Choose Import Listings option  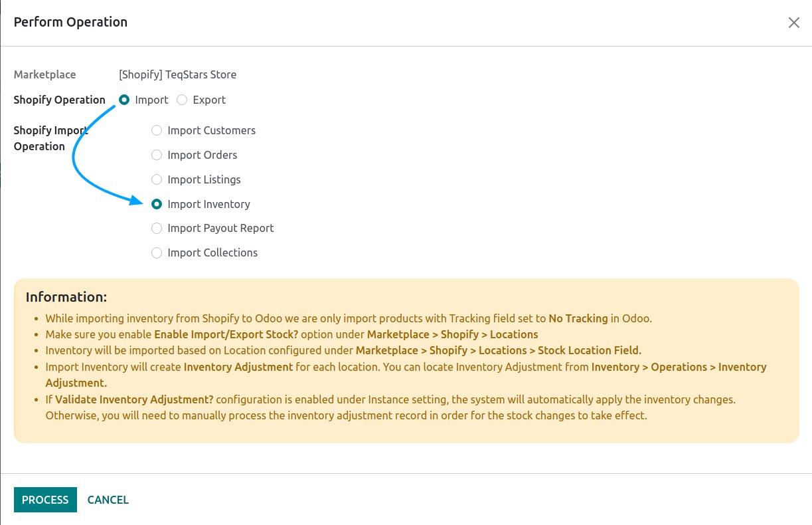[157, 179]
